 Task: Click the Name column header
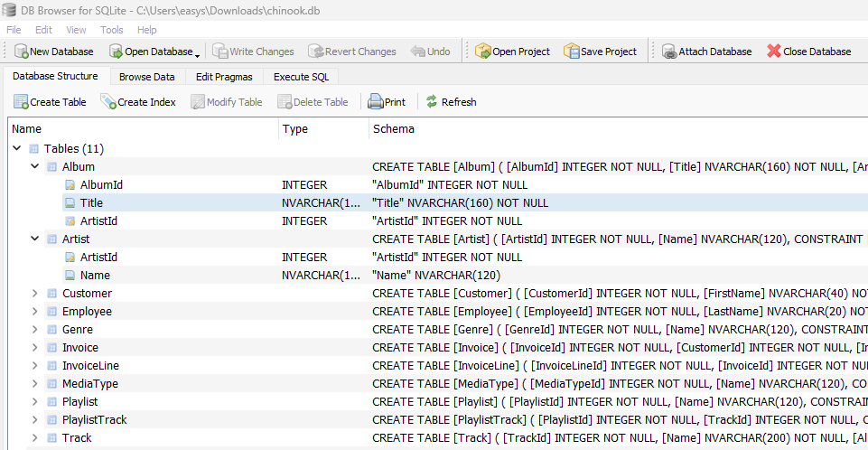(144, 129)
